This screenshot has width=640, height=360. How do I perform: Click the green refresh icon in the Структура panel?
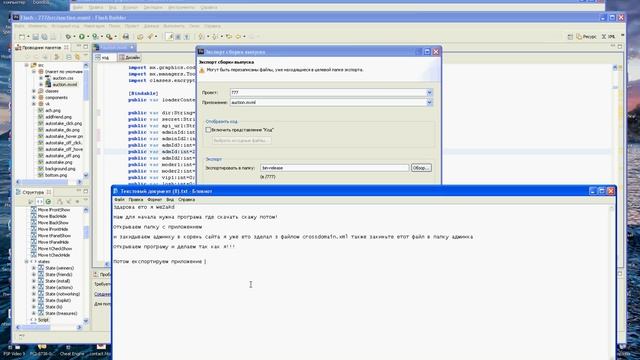coord(49,202)
